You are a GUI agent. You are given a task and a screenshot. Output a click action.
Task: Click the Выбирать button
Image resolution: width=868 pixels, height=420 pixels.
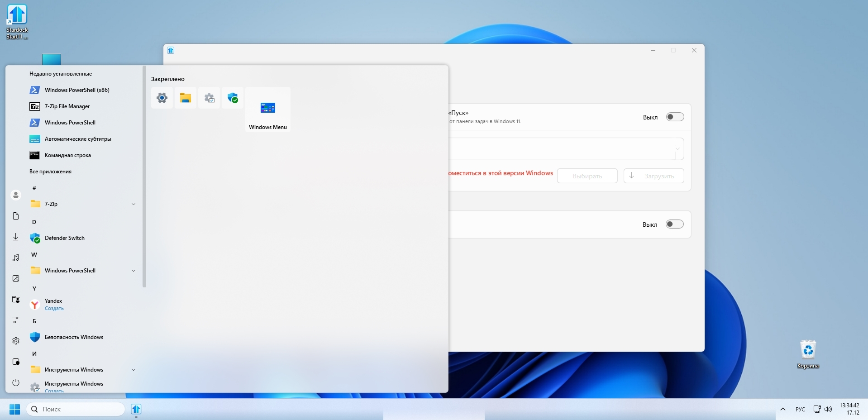point(587,176)
